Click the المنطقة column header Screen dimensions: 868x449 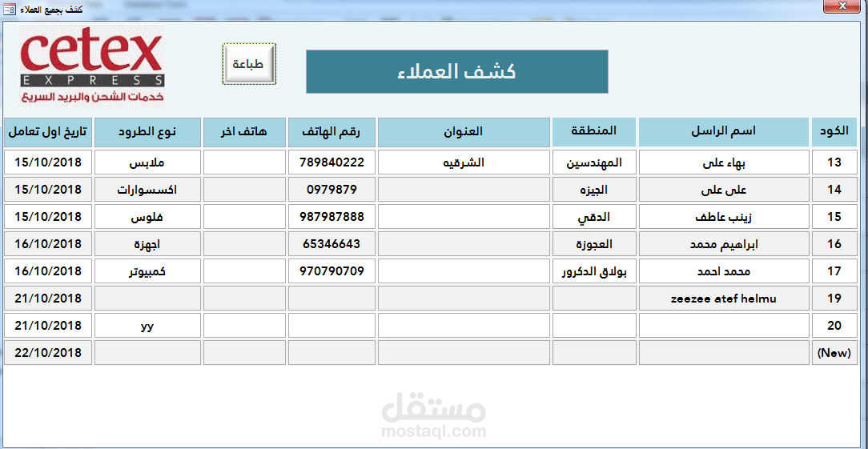click(593, 132)
